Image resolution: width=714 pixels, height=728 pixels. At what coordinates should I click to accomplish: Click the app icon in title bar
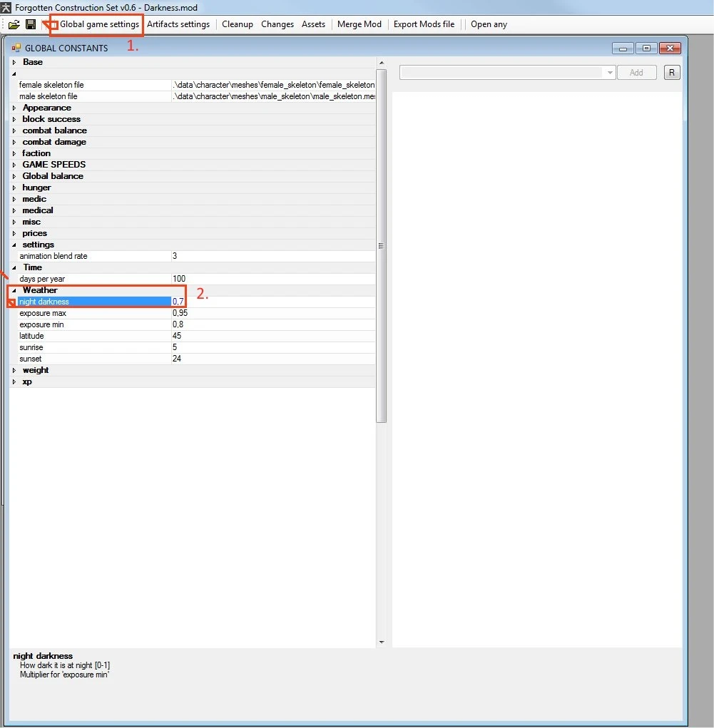tap(6, 7)
